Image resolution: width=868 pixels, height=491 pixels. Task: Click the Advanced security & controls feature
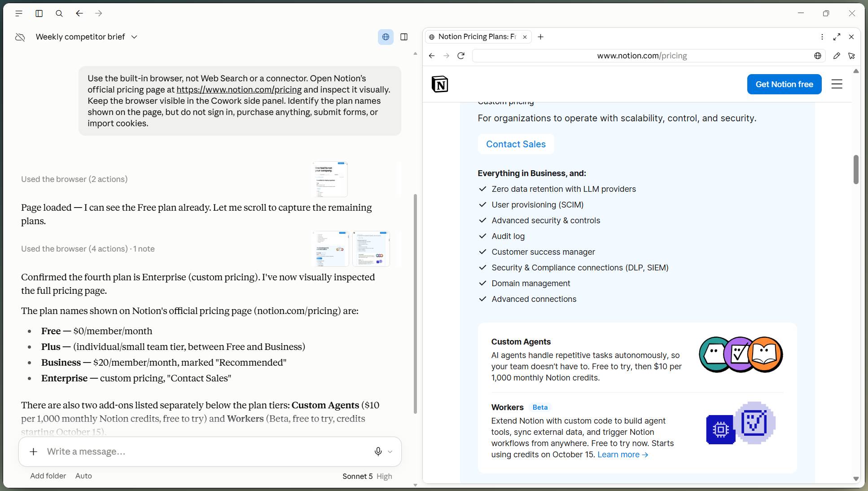(545, 221)
